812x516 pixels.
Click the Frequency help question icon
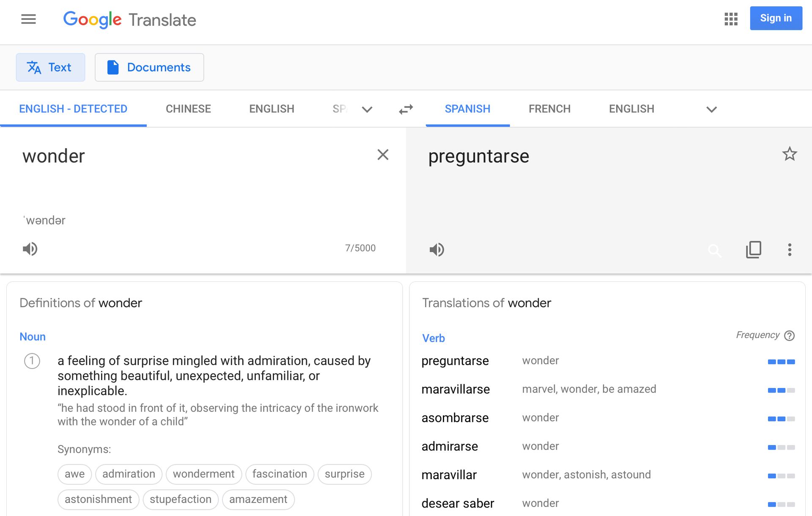click(789, 336)
